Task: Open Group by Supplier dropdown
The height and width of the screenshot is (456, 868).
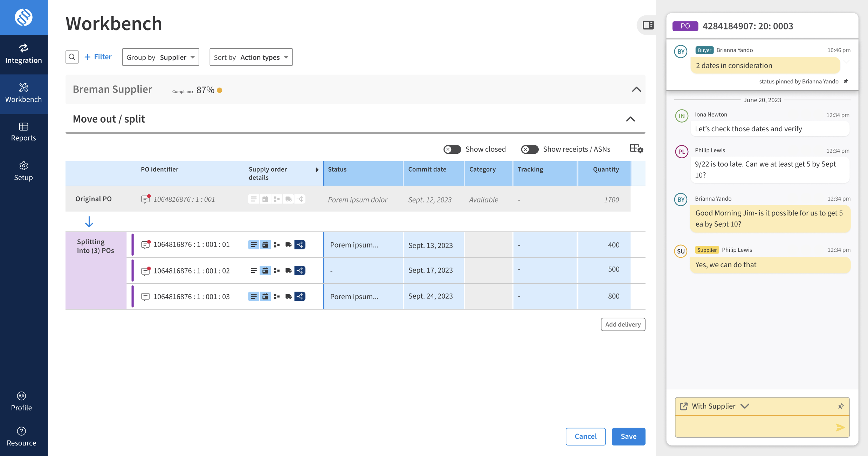Action: coord(160,57)
